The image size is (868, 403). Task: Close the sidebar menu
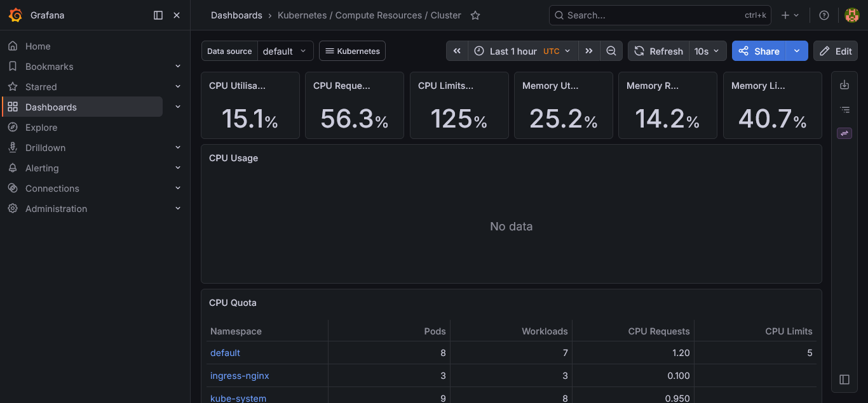177,15
